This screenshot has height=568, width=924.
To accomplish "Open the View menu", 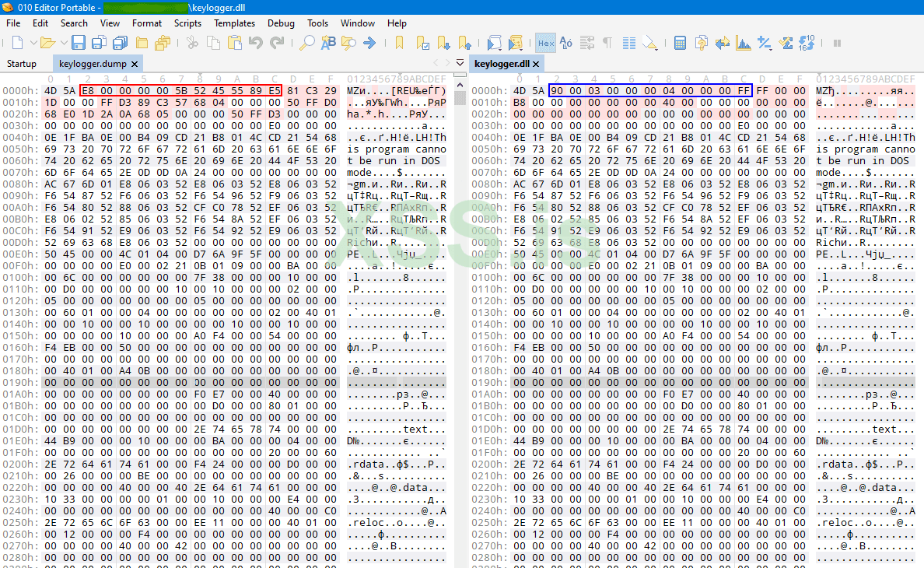I will [110, 23].
